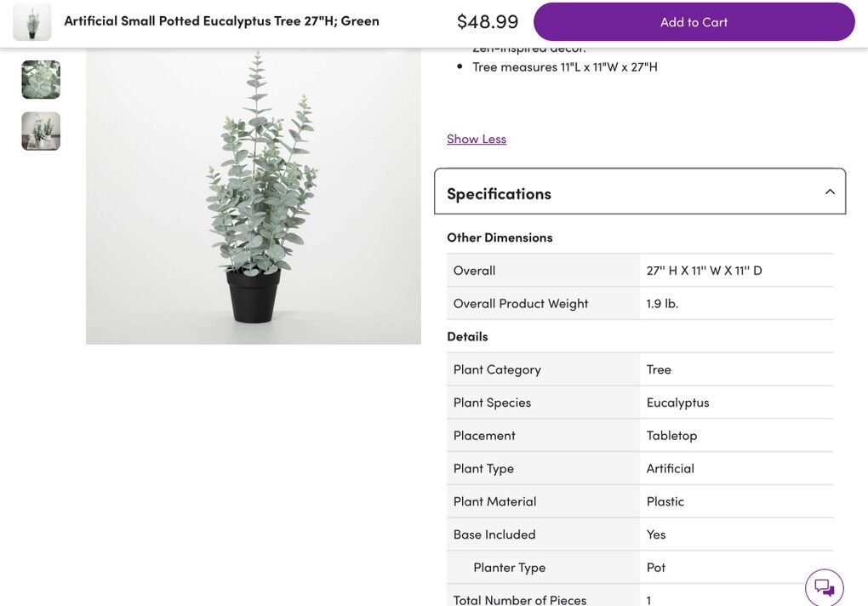The height and width of the screenshot is (606, 868).
Task: Click the Base Included row label
Action: click(x=494, y=535)
